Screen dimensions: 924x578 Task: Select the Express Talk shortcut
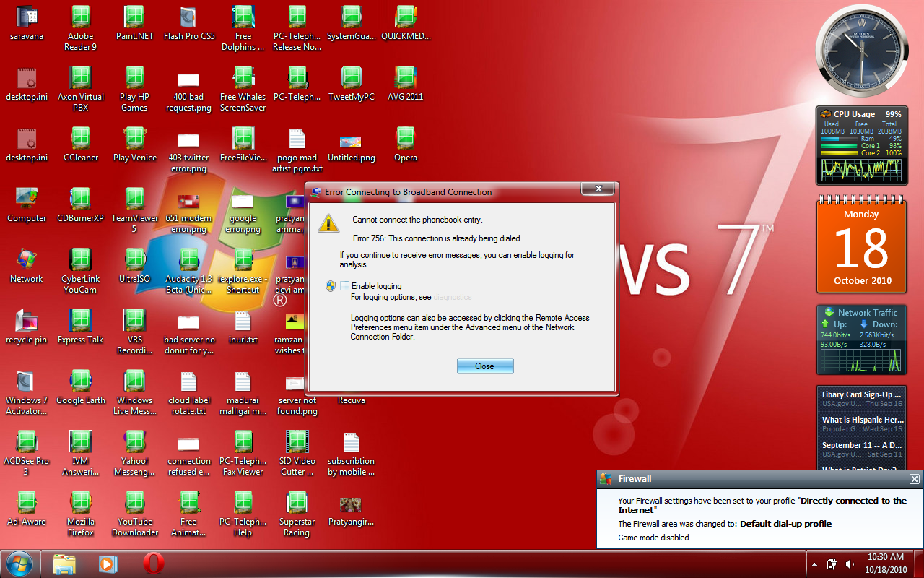[x=80, y=327]
